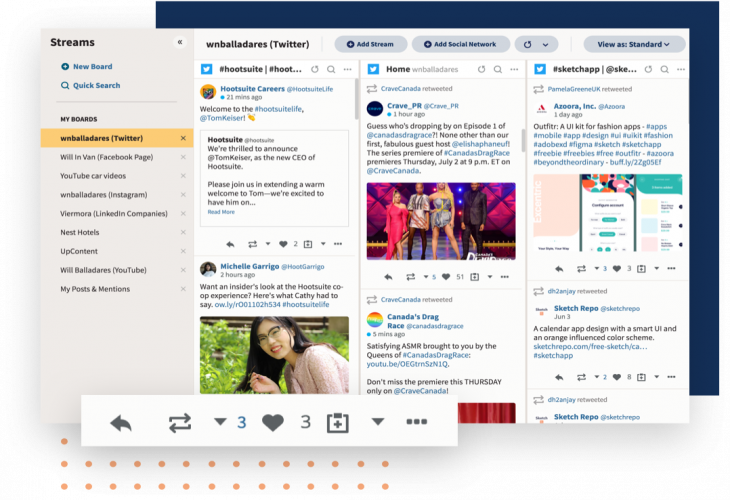Open the ow.ly link in Michelle Garrigo's tweet
Viewport: 730px width, 500px height.
tap(247, 304)
